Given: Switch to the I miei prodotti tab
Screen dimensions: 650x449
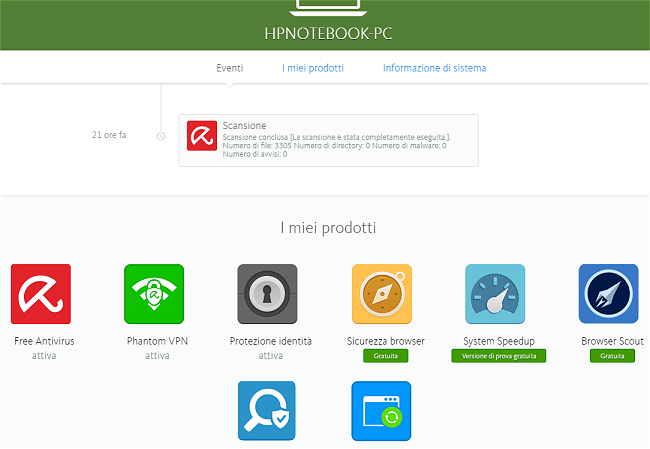Looking at the screenshot, I should pos(313,68).
